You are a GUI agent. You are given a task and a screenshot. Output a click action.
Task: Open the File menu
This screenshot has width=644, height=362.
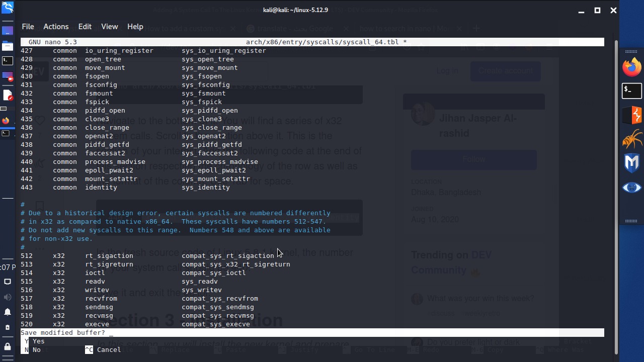click(x=28, y=27)
